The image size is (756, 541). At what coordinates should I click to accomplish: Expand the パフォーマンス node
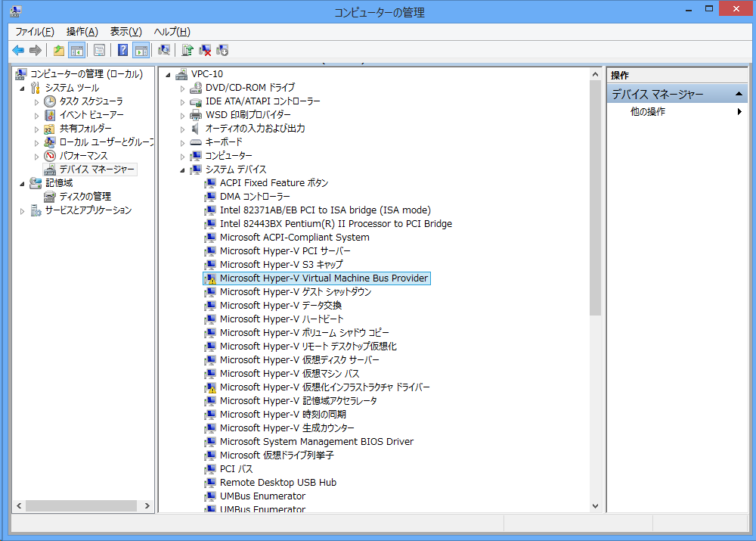[x=36, y=157]
